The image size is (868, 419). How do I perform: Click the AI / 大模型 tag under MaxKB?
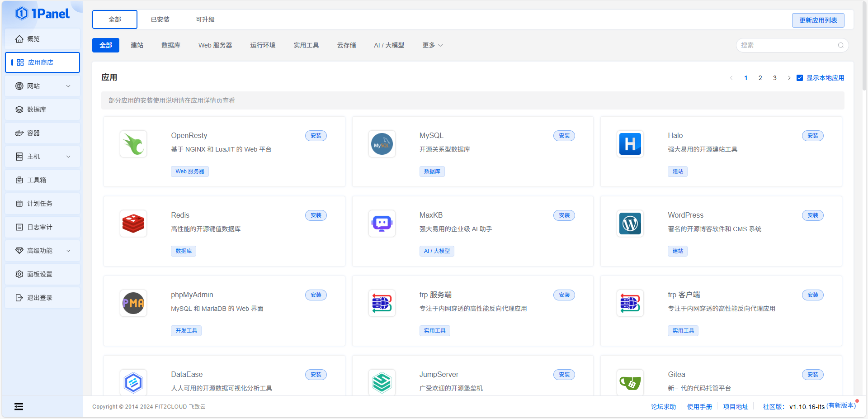click(x=437, y=251)
